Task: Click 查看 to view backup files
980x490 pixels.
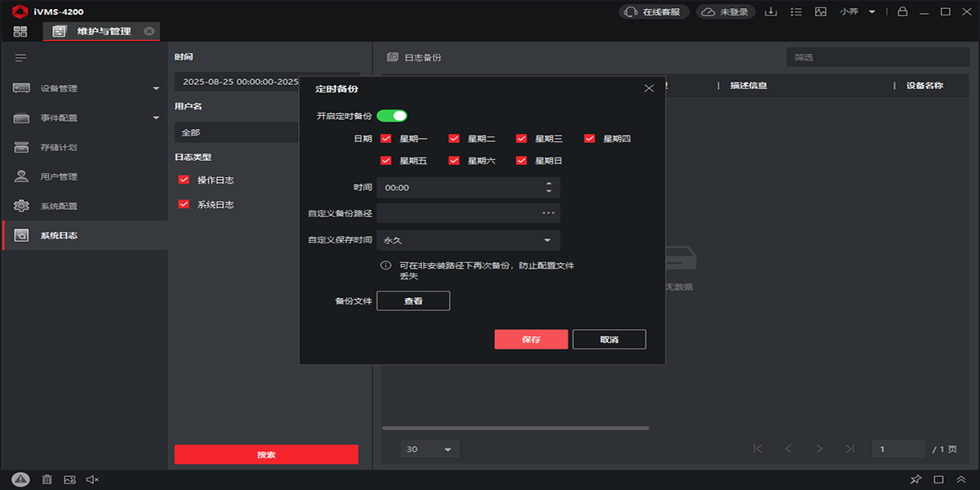Action: pos(413,301)
